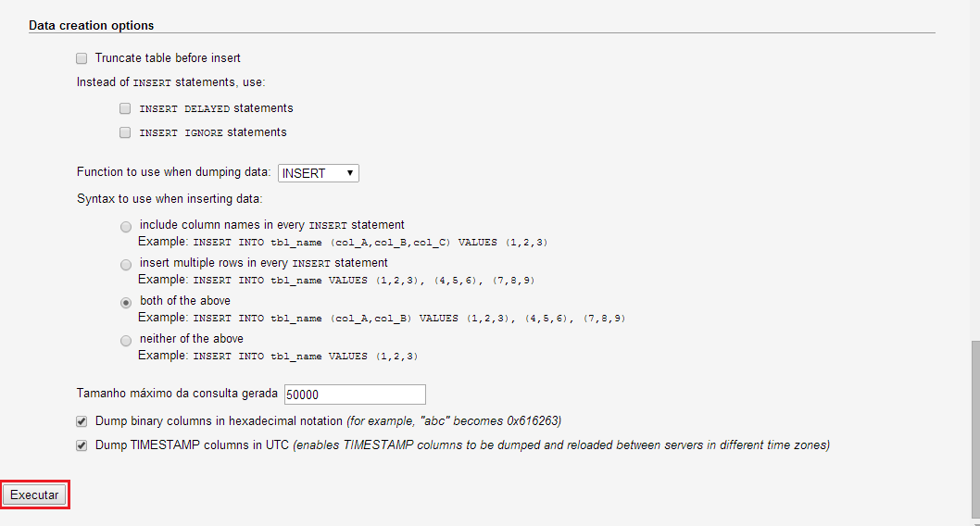Open the INSERT function dropdown
This screenshot has width=980, height=526.
(318, 173)
